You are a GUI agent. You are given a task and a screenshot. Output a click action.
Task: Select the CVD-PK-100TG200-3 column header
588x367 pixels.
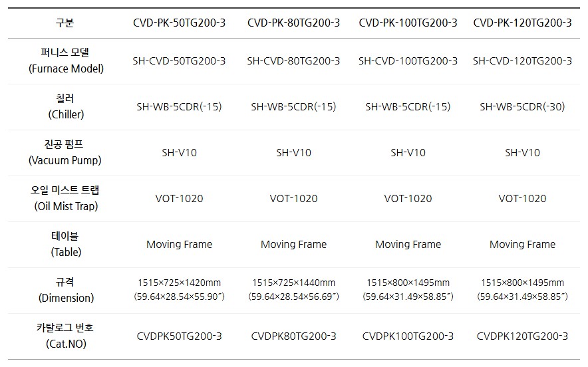408,23
